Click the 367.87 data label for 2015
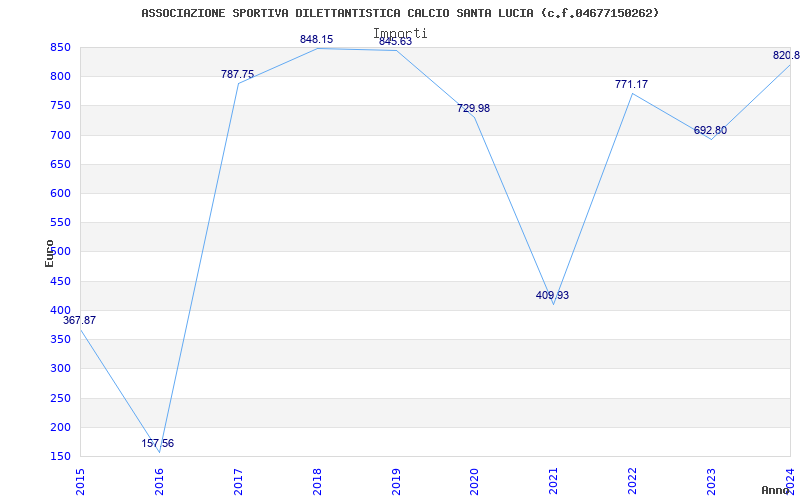Viewport: 800px width, 500px height. tap(79, 320)
